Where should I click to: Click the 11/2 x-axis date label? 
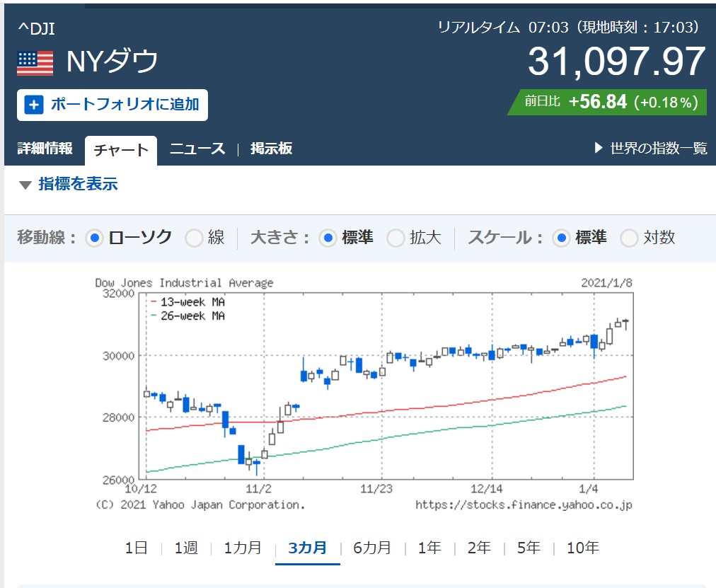coord(258,490)
